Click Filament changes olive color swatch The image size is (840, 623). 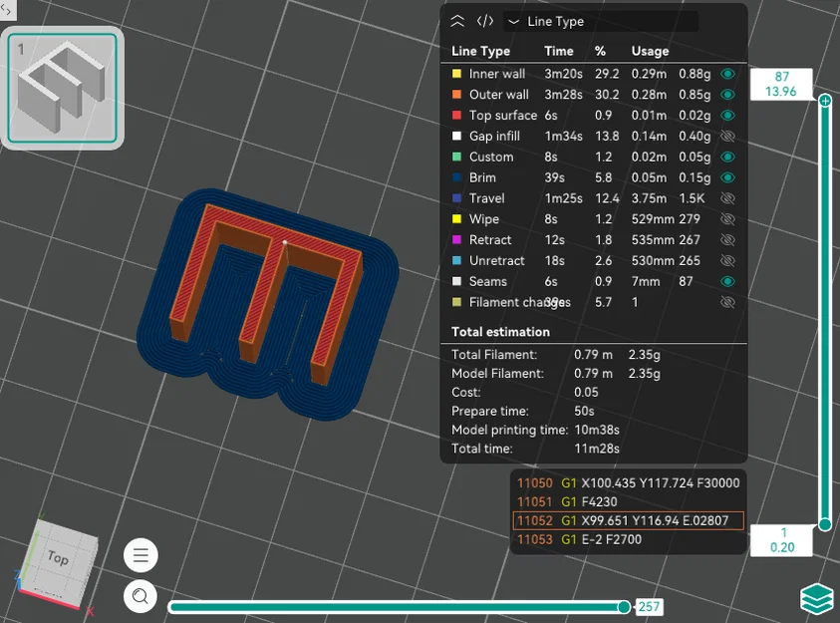point(456,303)
